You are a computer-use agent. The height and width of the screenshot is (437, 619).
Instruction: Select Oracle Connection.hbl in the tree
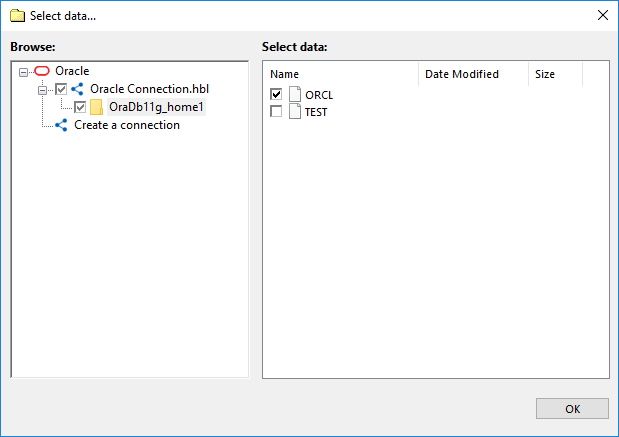150,89
